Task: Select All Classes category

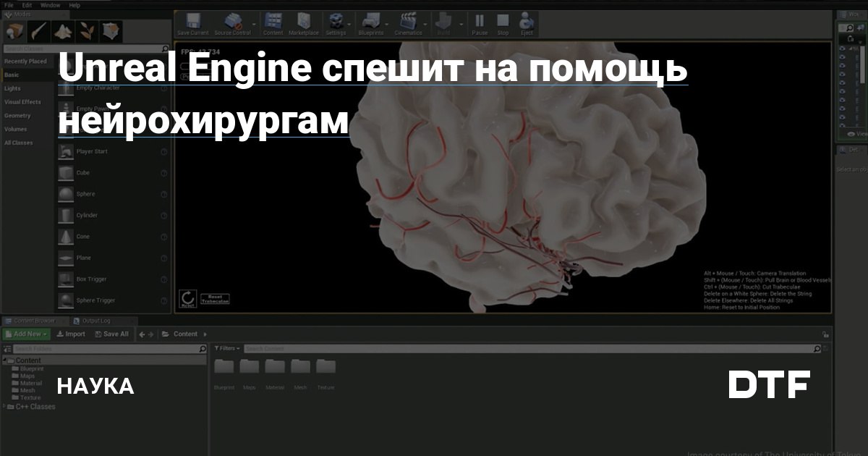Action: click(18, 143)
